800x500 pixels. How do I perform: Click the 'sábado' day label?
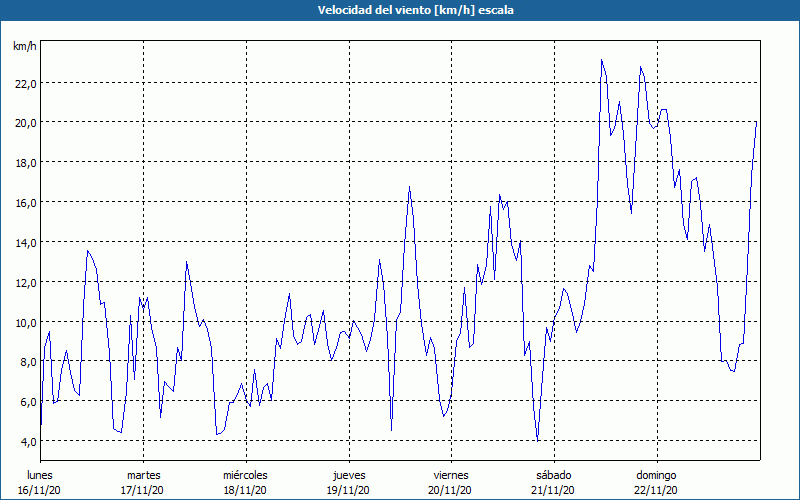554,475
